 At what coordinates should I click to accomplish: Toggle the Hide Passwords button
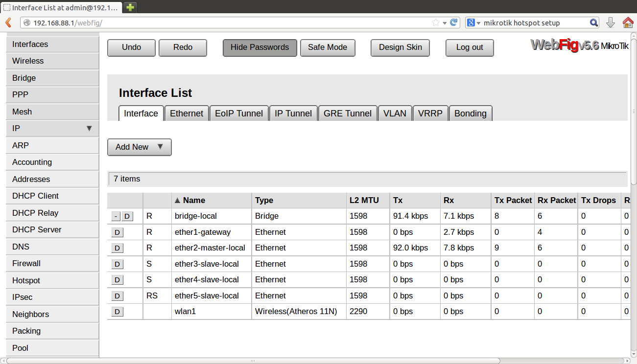[x=260, y=47]
